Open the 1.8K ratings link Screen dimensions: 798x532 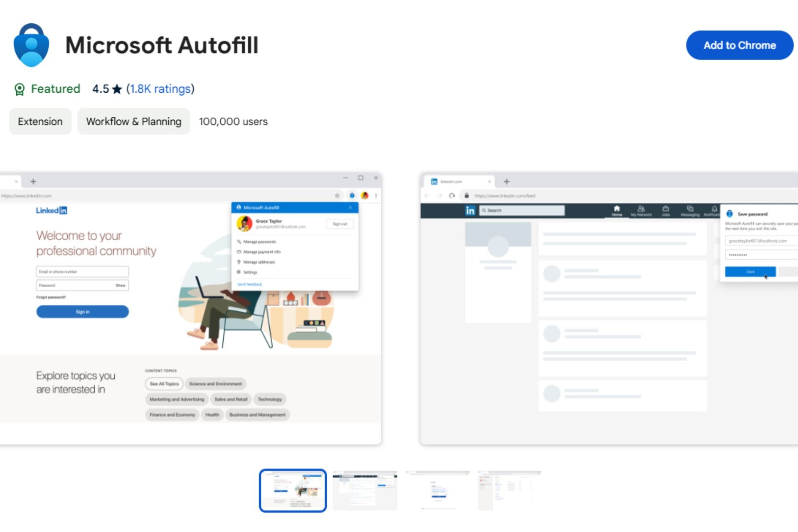point(160,89)
